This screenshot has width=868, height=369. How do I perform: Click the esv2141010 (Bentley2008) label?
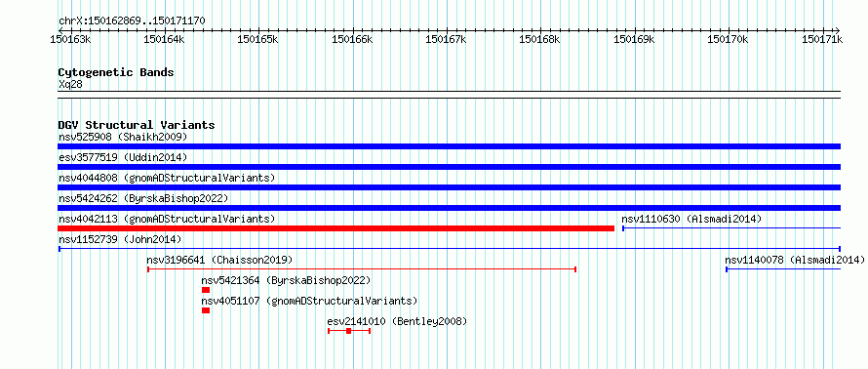397,321
